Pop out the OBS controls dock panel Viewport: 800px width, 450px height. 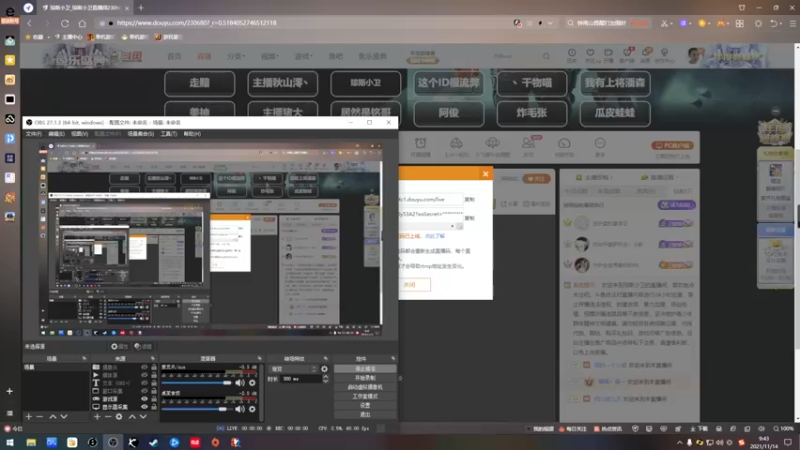pos(393,359)
